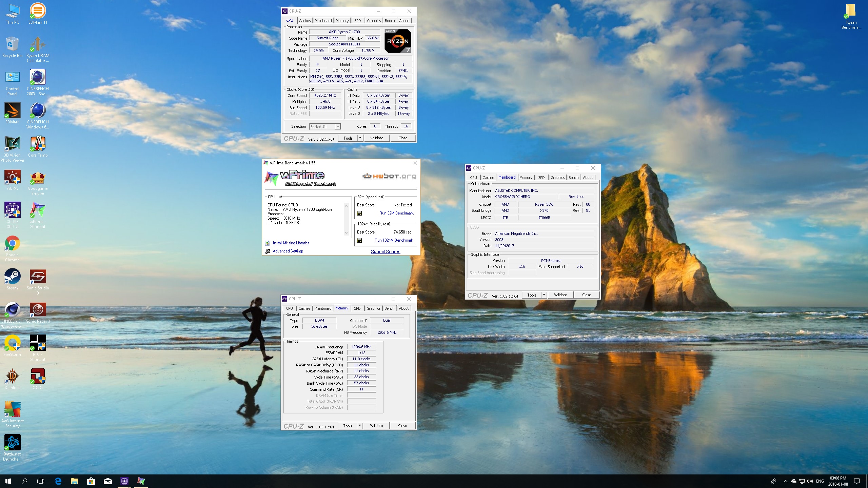Click the search icon in the taskbar
The width and height of the screenshot is (868, 488).
tap(24, 481)
